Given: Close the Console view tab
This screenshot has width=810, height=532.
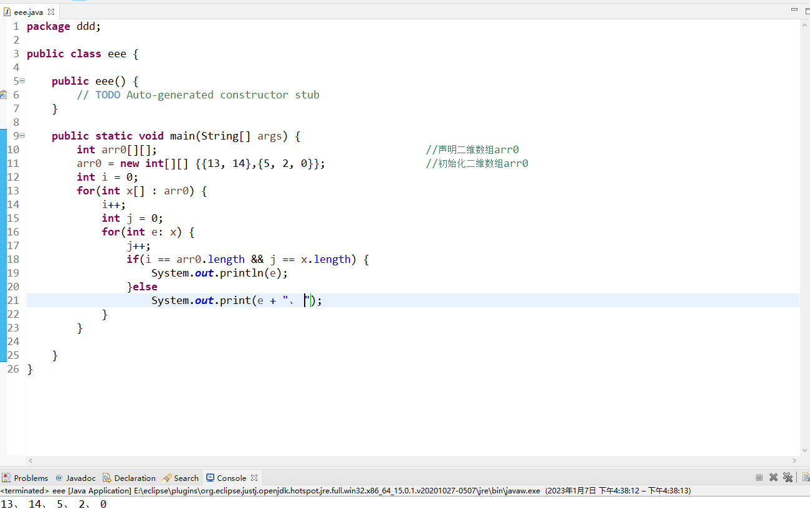Looking at the screenshot, I should pos(253,477).
